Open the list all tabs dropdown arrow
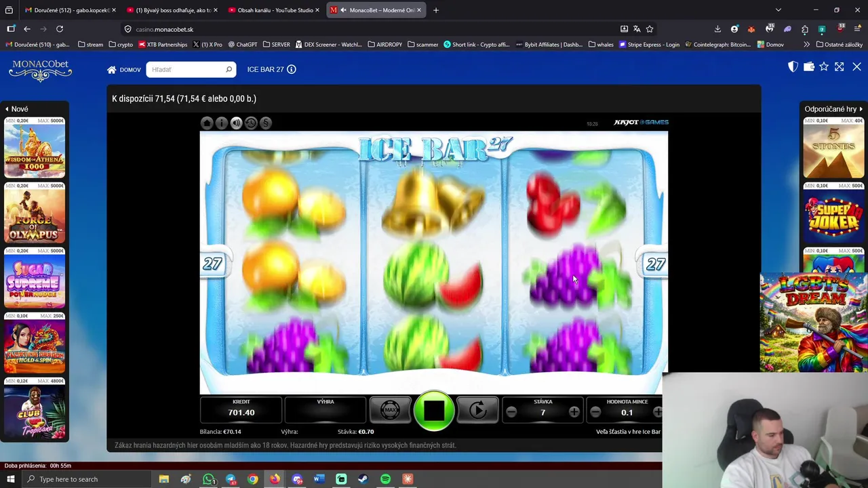This screenshot has width=868, height=488. pos(778,10)
